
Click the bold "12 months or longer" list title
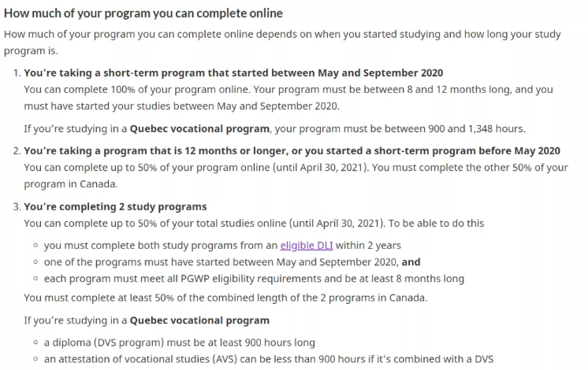click(292, 150)
